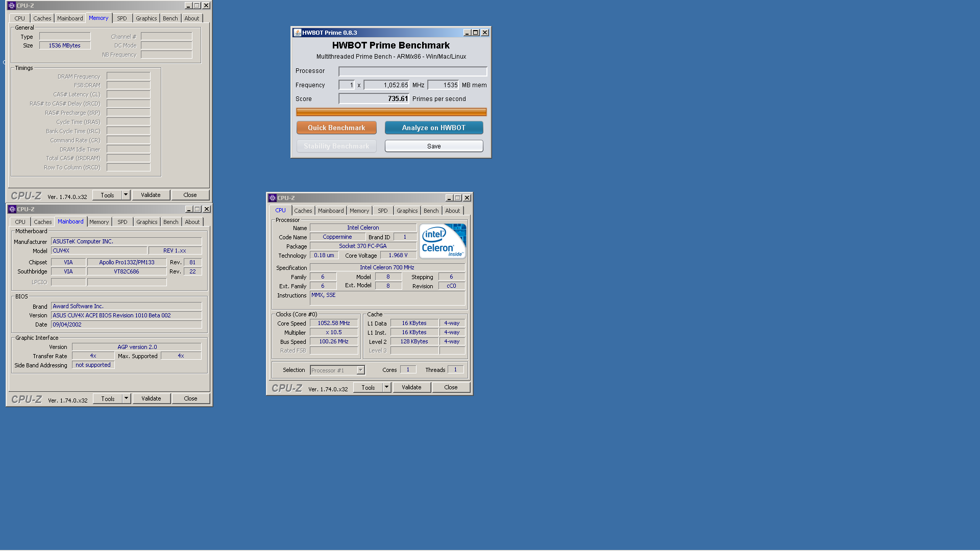Click Specification value Intel Celeron 700 MHz

[x=387, y=267]
